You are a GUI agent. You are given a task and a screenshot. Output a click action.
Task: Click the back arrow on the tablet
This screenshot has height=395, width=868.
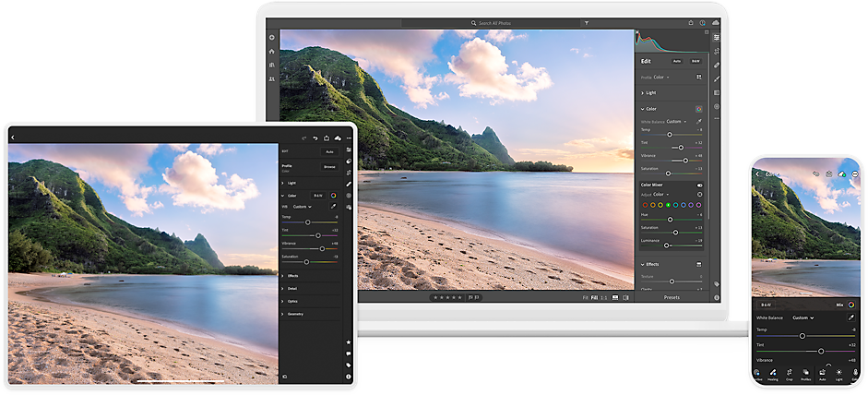(x=13, y=138)
